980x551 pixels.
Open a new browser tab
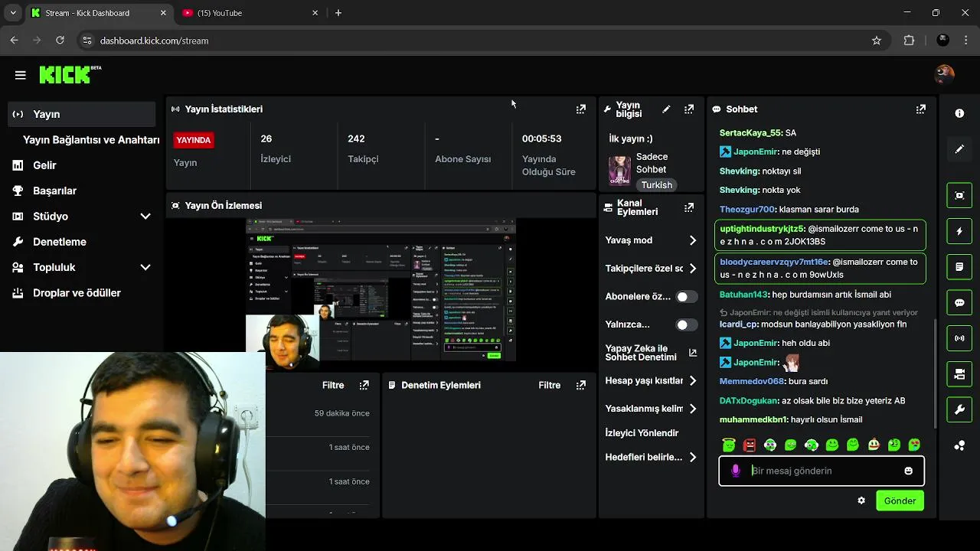point(338,13)
